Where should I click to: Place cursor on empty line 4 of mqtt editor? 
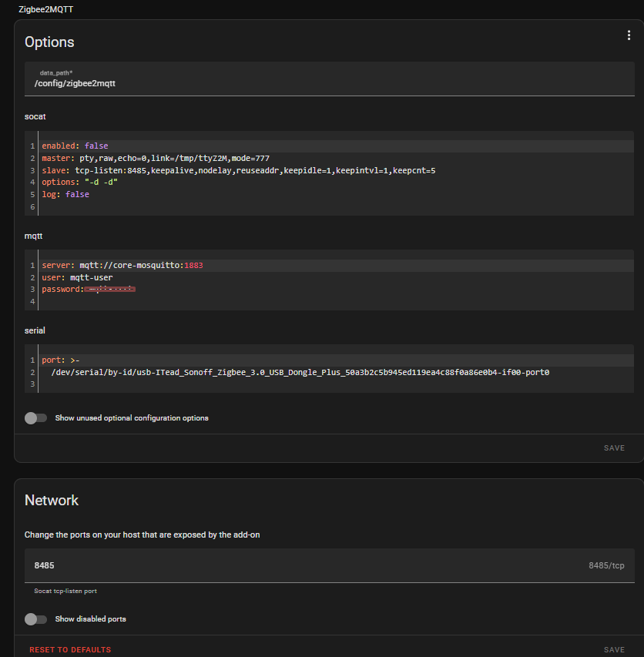point(335,301)
